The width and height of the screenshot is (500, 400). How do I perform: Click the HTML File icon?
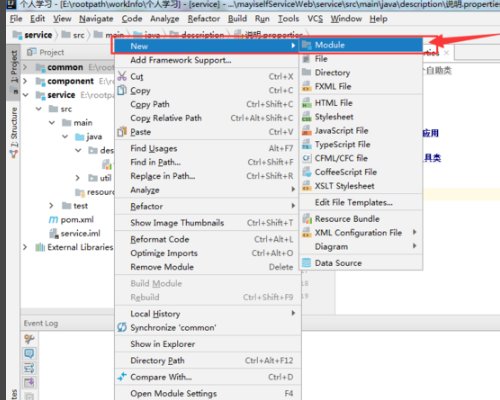click(306, 103)
